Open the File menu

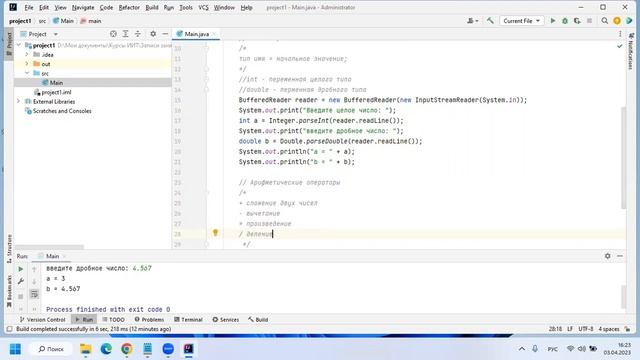click(29, 7)
